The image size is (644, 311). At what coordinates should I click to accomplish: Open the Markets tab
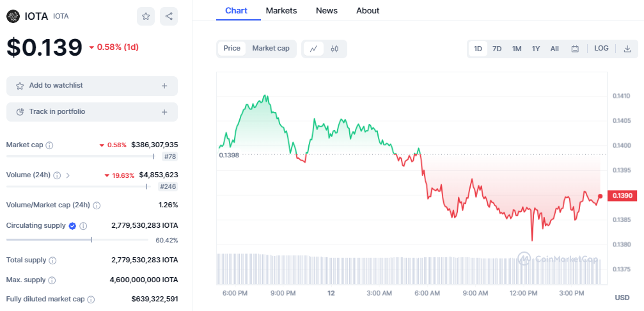point(281,10)
